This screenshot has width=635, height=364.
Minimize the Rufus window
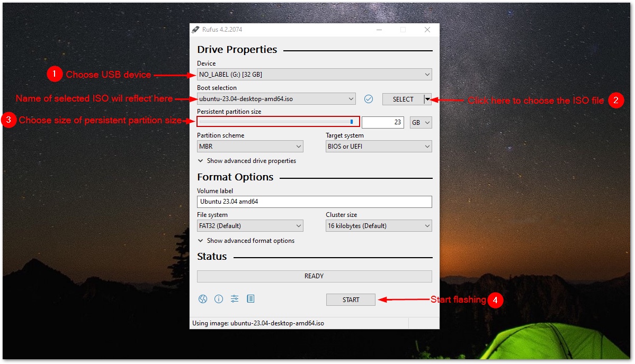[x=379, y=30]
